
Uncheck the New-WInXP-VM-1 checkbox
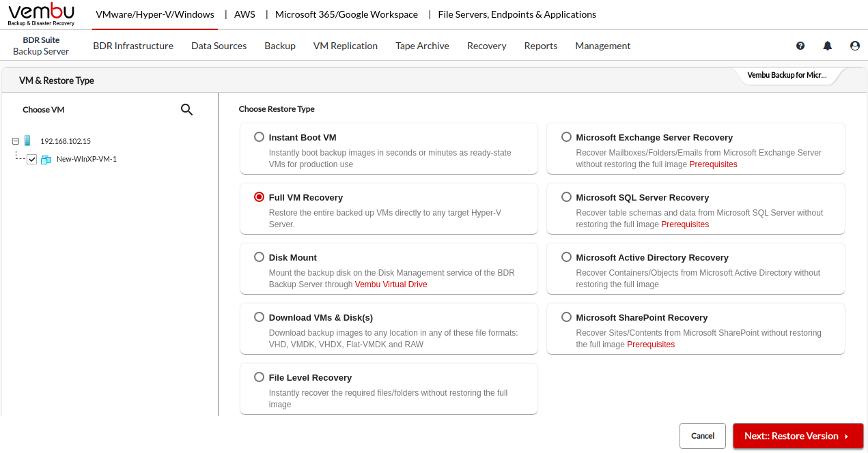pos(32,159)
